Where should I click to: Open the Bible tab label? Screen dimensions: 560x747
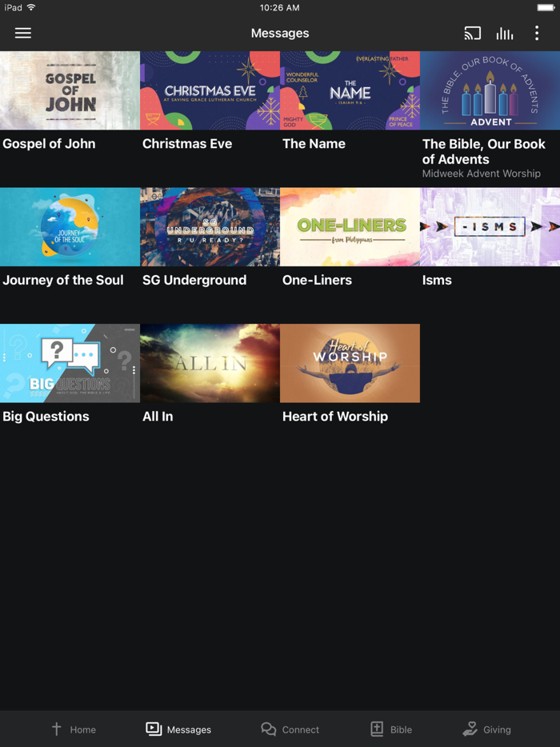[x=401, y=729]
